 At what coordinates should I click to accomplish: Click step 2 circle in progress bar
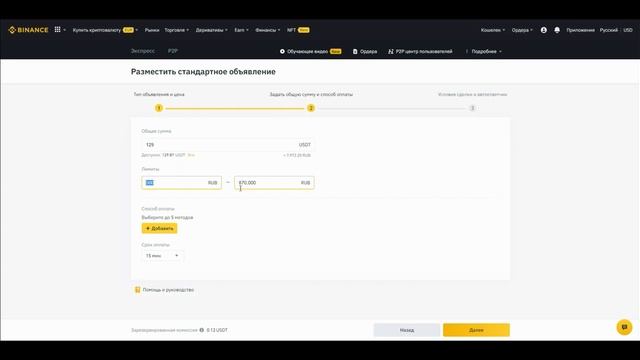click(x=311, y=108)
